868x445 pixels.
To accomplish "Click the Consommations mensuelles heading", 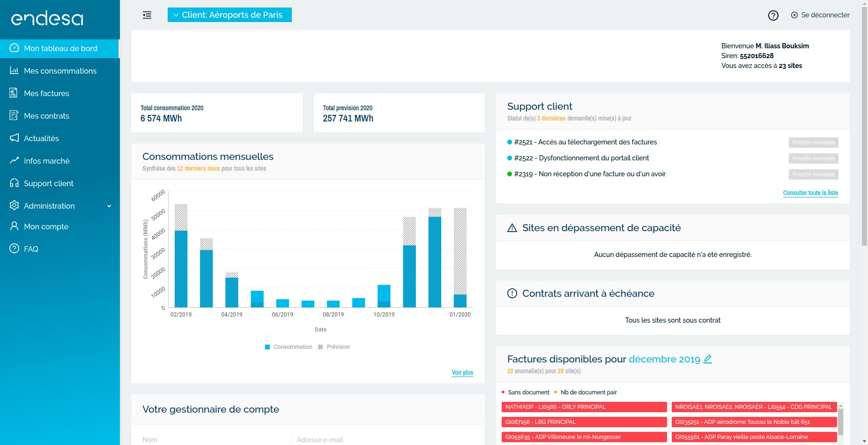I will 208,157.
